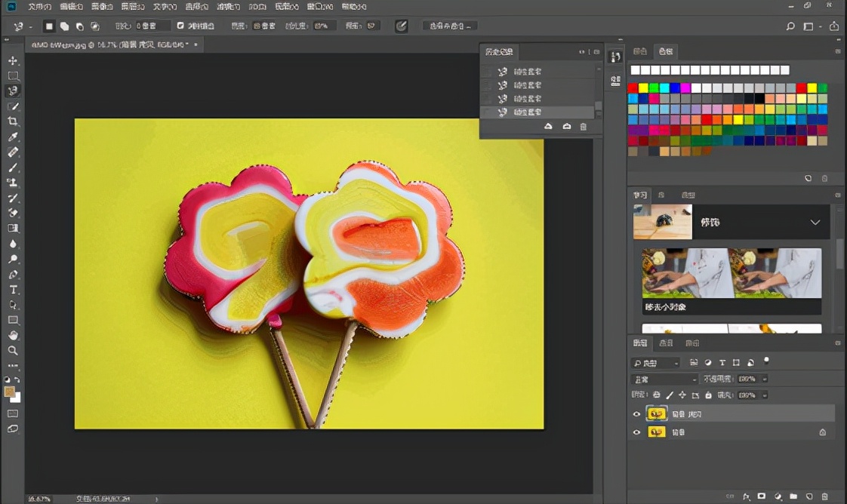
Task: Select the Magnetic Lasso tool in the toolbox
Action: (x=13, y=91)
